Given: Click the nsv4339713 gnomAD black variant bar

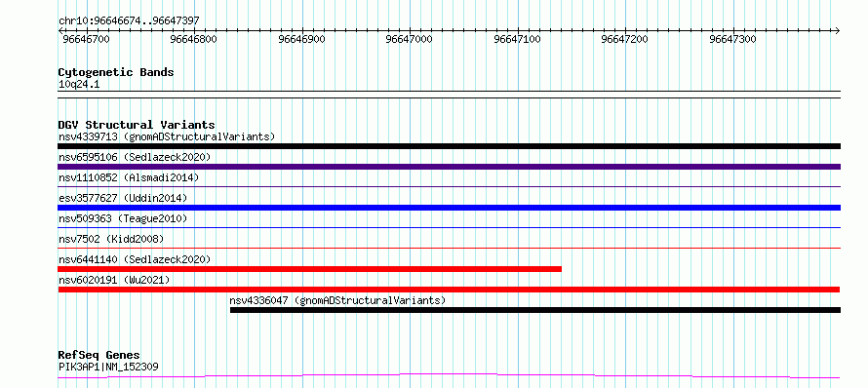Looking at the screenshot, I should click(x=449, y=146).
